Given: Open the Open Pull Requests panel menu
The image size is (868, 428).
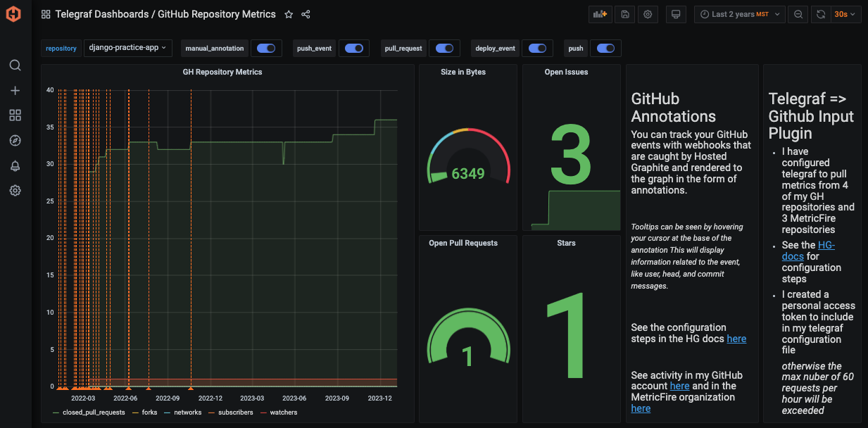Looking at the screenshot, I should coord(463,243).
